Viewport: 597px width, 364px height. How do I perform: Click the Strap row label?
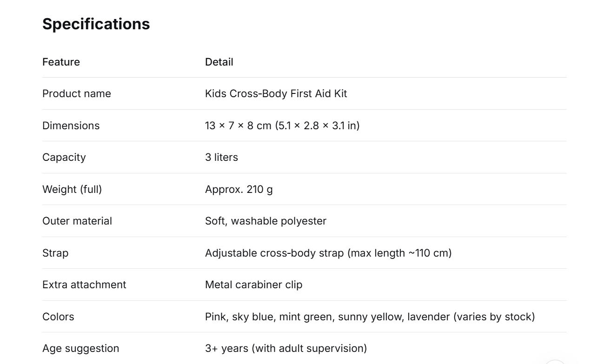coord(55,253)
